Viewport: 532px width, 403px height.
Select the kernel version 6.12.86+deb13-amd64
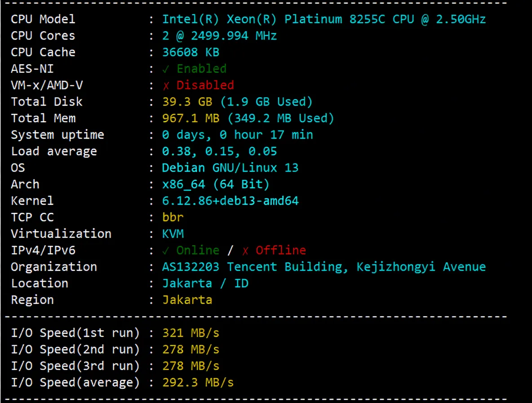231,201
